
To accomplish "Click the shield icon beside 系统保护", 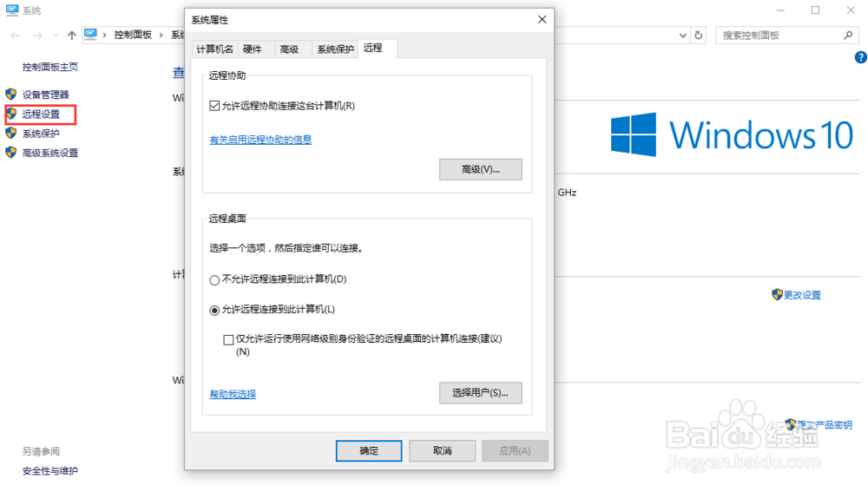I will tap(11, 133).
